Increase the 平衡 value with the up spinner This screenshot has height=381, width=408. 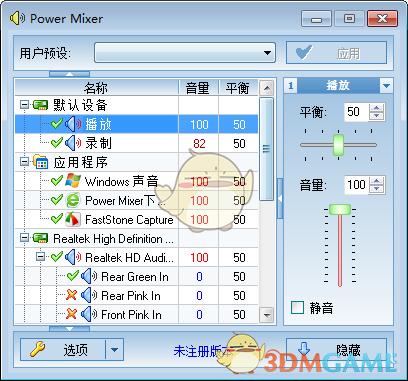pyautogui.click(x=377, y=108)
